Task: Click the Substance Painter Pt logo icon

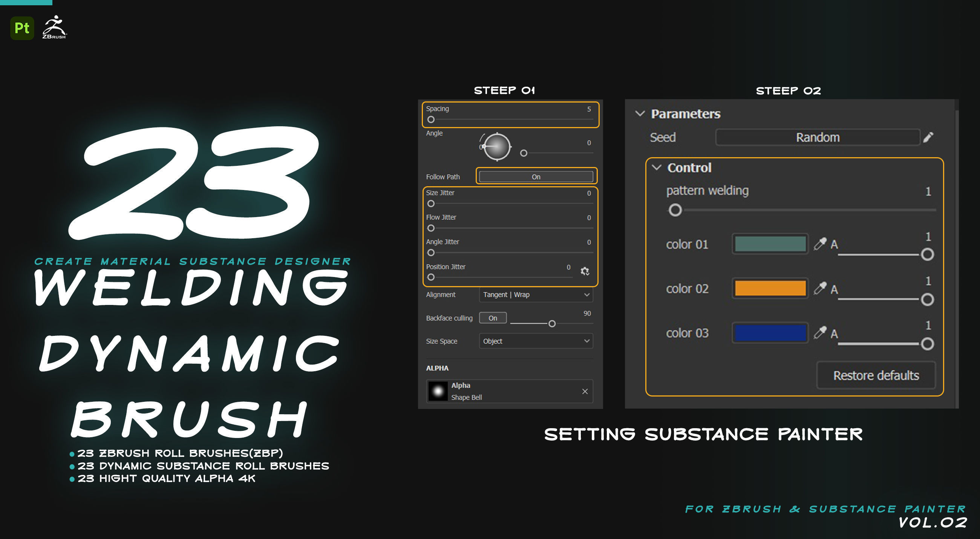Action: (x=22, y=28)
